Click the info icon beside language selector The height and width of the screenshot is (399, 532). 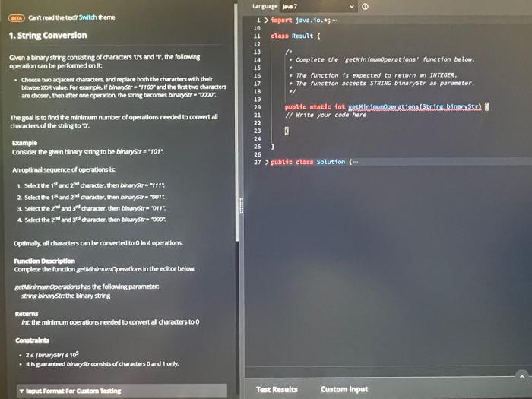tap(365, 6)
